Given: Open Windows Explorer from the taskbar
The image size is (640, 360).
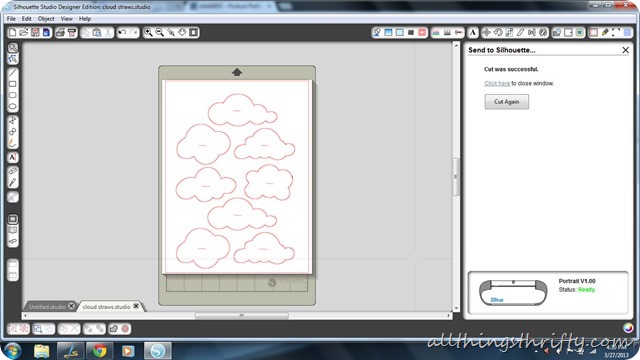Looking at the screenshot, I should (41, 351).
